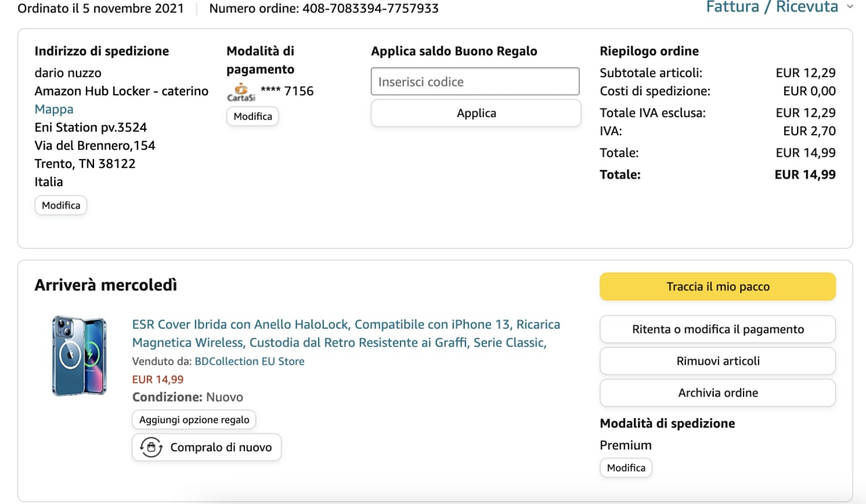Select Ritenta o modifica il pagamento
The height and width of the screenshot is (504, 866).
pos(718,329)
